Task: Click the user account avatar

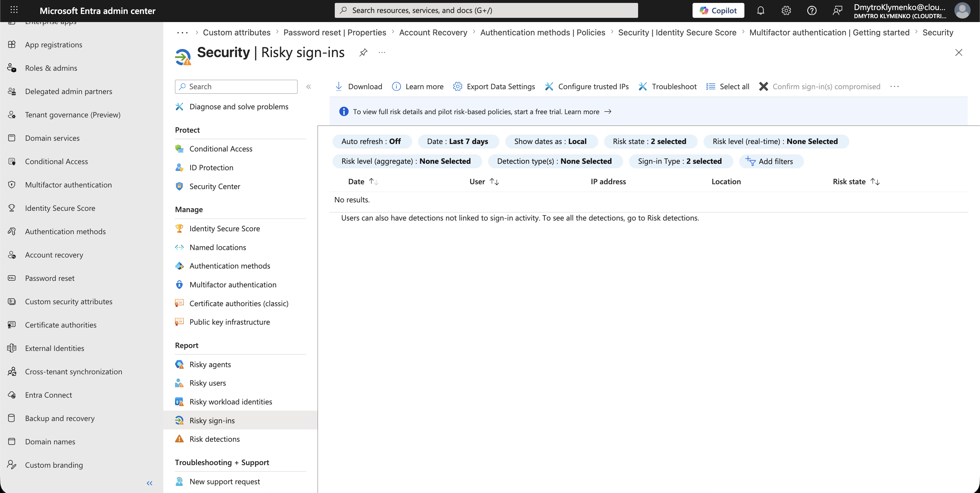Action: point(962,10)
